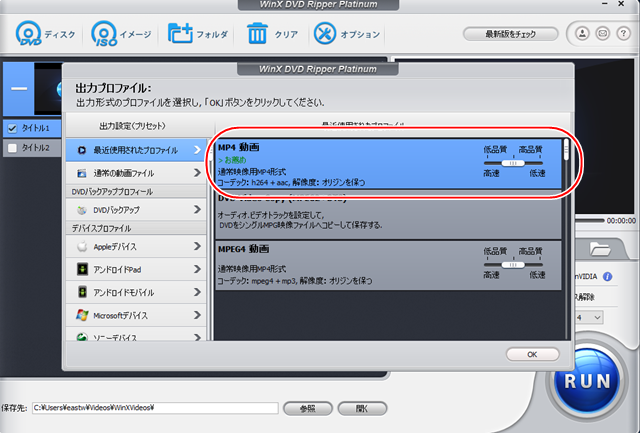Click the nVIDIA info icon
Viewport: 640px width, 433px height.
click(x=607, y=277)
